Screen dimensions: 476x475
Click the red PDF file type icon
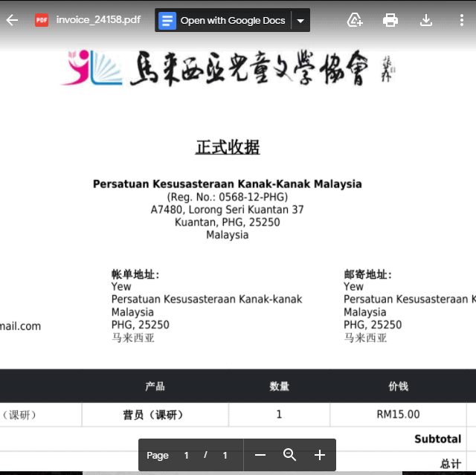coord(42,20)
